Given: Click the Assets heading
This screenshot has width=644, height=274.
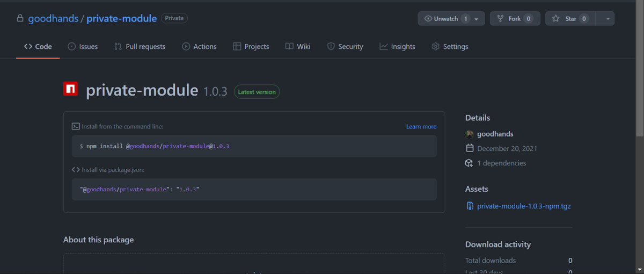Looking at the screenshot, I should click(477, 189).
